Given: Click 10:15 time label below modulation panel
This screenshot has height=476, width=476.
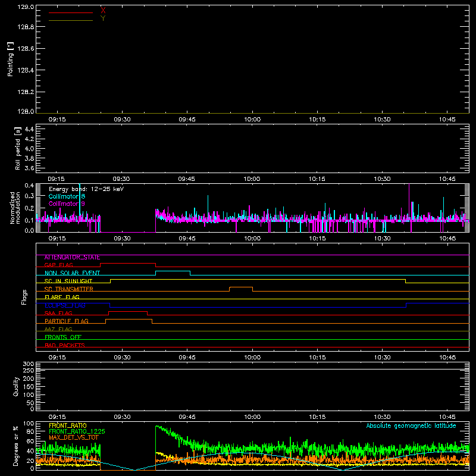Looking at the screenshot, I should coord(317,239).
